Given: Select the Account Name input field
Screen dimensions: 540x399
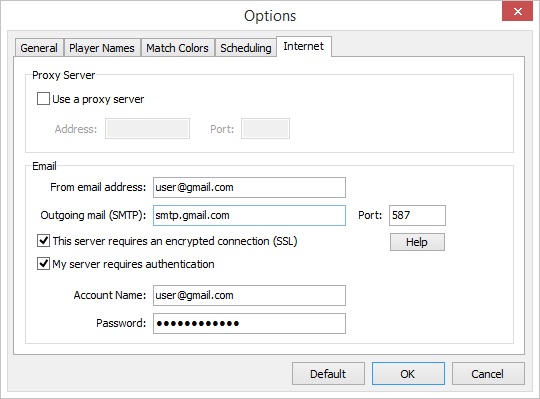Looking at the screenshot, I should point(249,295).
